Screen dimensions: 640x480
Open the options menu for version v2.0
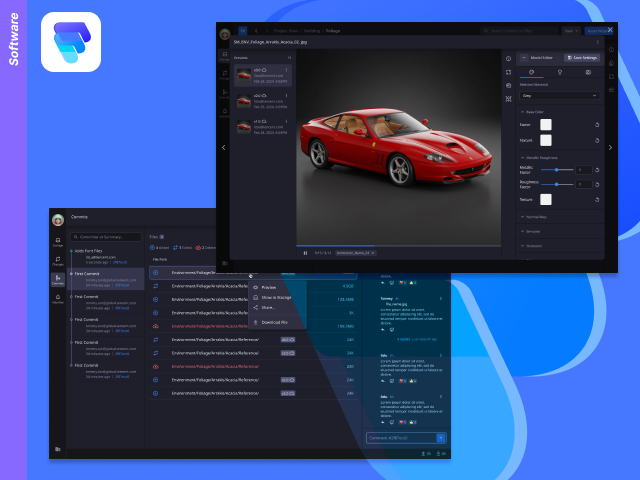point(286,96)
